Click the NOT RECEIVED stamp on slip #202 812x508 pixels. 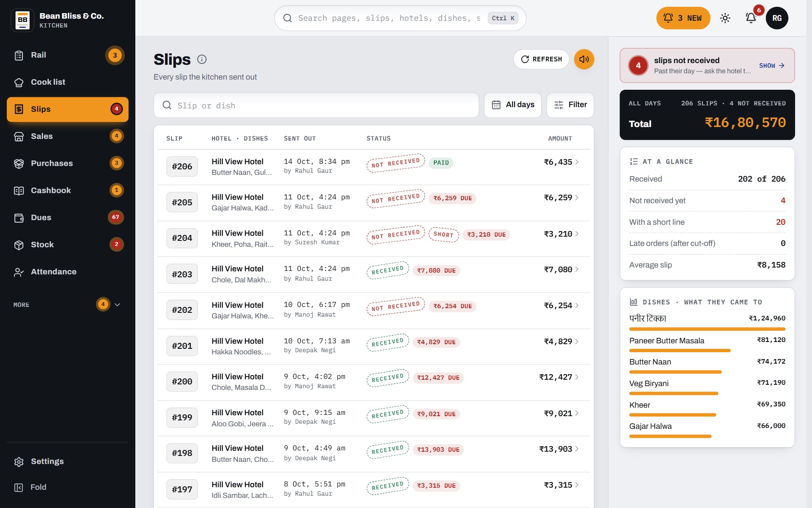pos(396,306)
